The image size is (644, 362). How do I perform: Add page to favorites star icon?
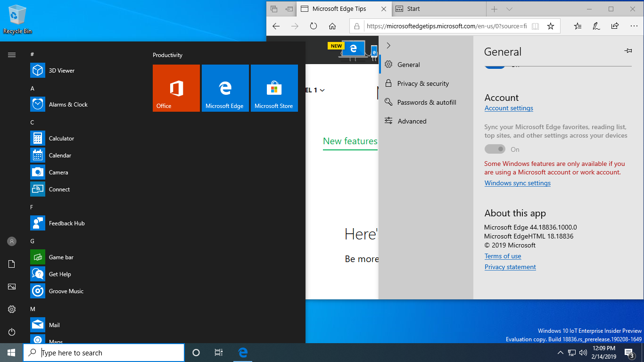tap(550, 26)
